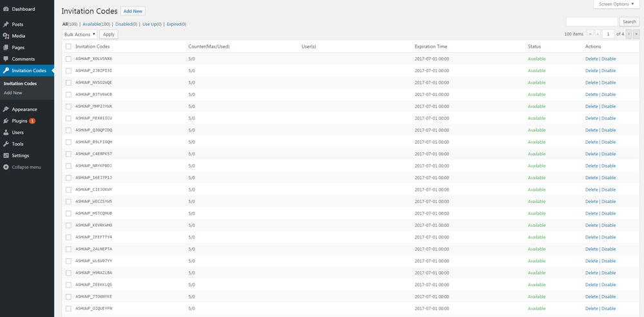
Task: Disable the code ASHUWP_ZFEFTTY4
Action: pos(609,237)
